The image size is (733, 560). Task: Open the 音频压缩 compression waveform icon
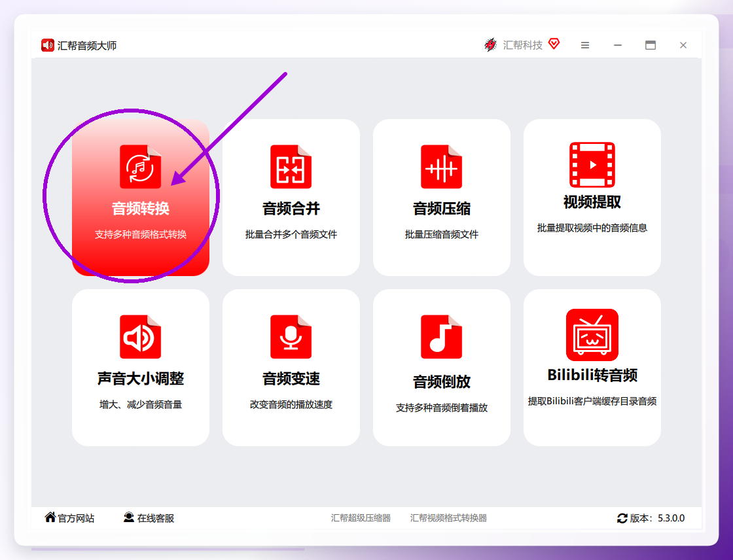[x=441, y=166]
